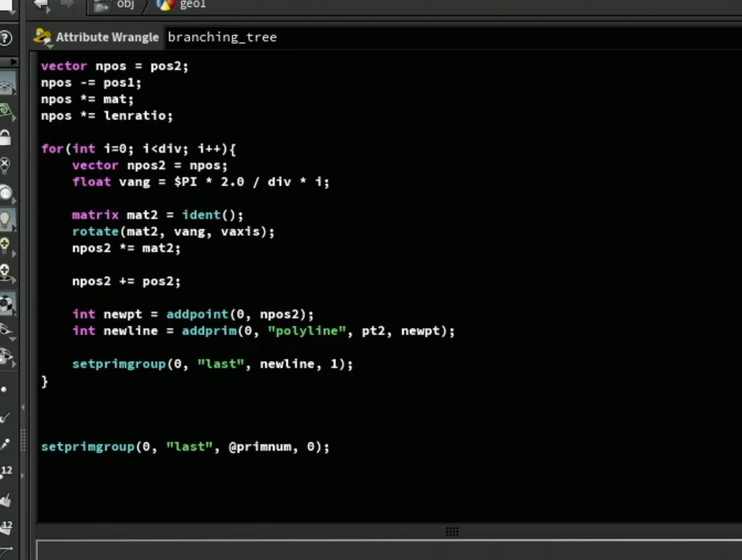Select the checkered ball materials icon
The width and height of the screenshot is (742, 560).
(x=6, y=303)
